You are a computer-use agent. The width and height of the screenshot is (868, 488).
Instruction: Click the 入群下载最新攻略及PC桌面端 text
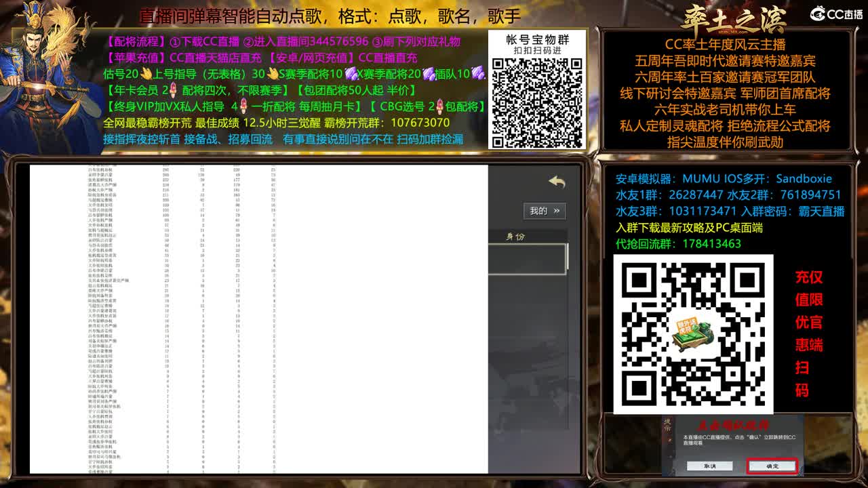(x=689, y=228)
